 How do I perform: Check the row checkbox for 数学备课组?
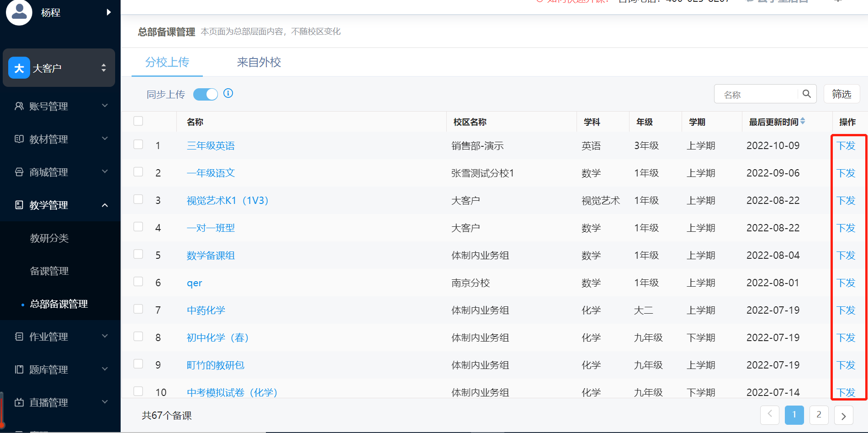point(138,254)
